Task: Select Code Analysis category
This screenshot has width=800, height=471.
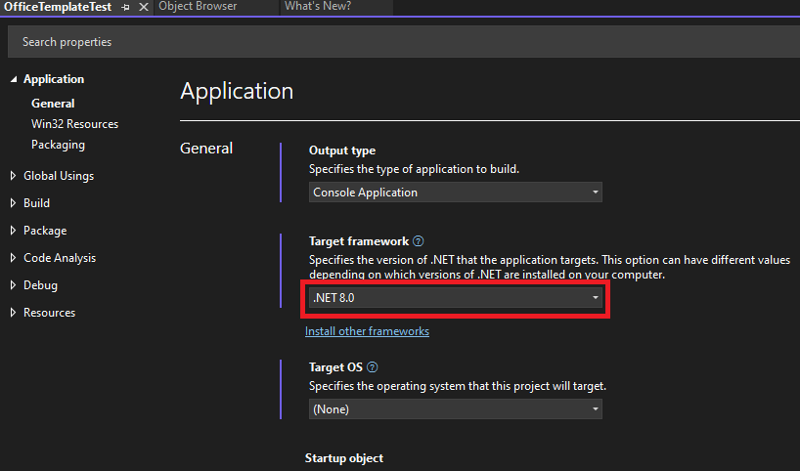Action: [x=60, y=258]
